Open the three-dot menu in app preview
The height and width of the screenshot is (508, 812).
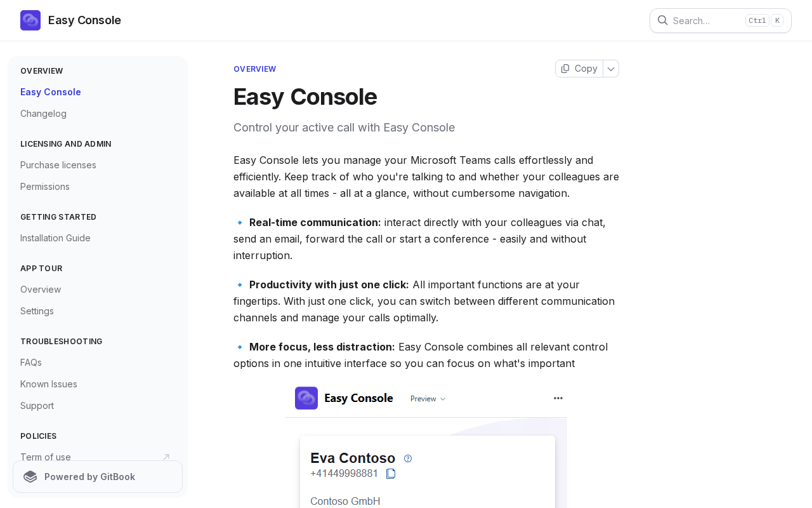tap(558, 398)
